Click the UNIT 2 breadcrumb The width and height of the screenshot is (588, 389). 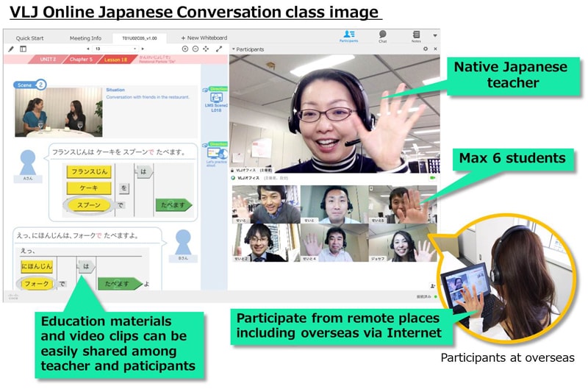47,60
